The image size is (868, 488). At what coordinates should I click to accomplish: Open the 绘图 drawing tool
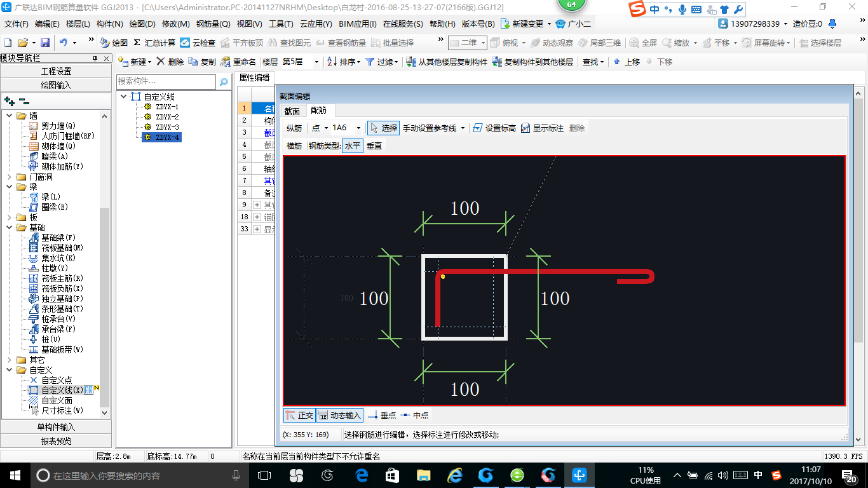tap(114, 43)
